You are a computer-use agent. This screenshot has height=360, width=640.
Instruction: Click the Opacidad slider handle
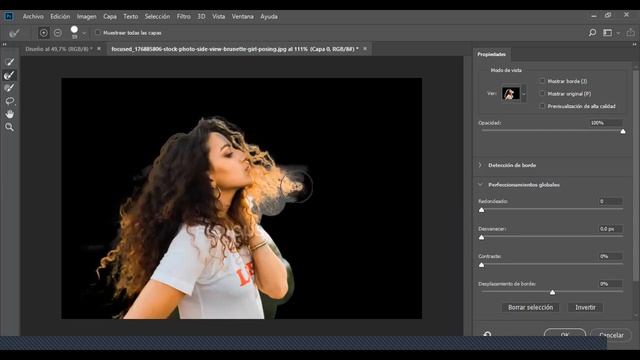(x=623, y=131)
